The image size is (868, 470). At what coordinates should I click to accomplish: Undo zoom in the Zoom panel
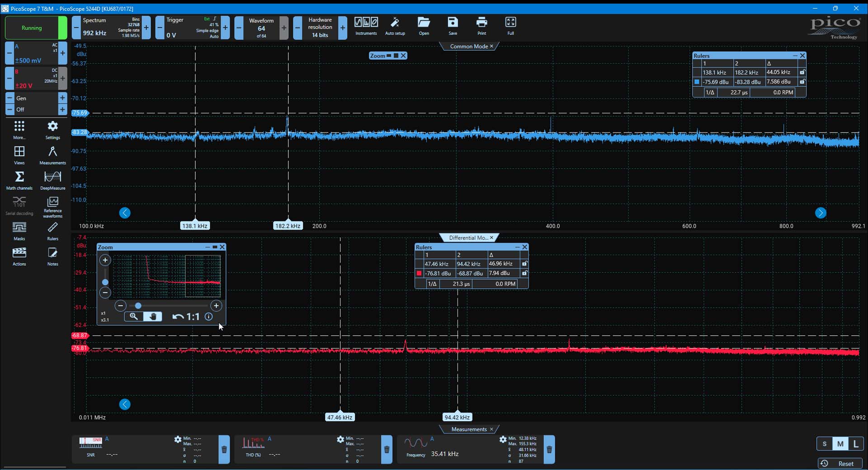pyautogui.click(x=178, y=317)
